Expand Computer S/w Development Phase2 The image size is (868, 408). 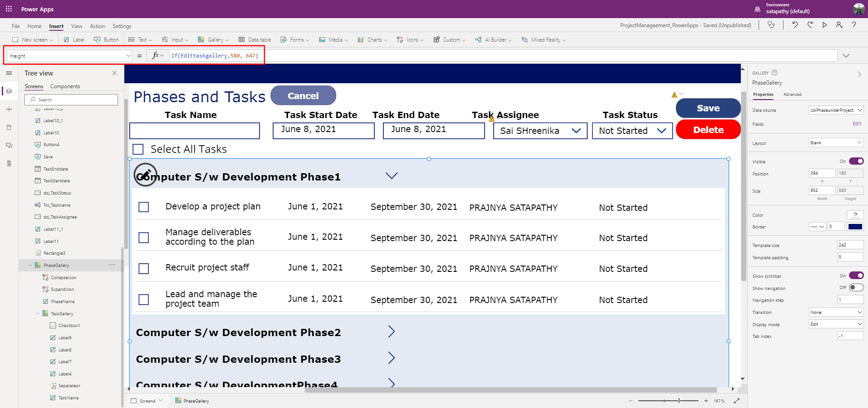(392, 332)
